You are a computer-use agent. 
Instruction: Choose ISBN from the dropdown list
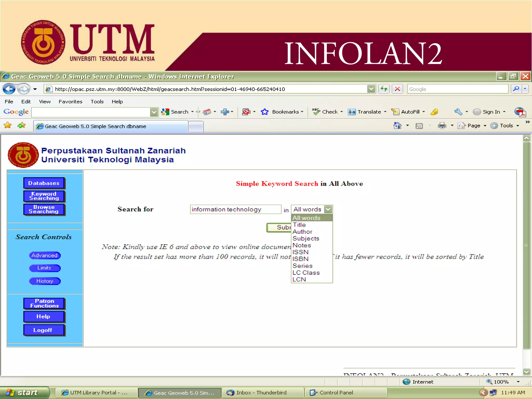(312, 259)
